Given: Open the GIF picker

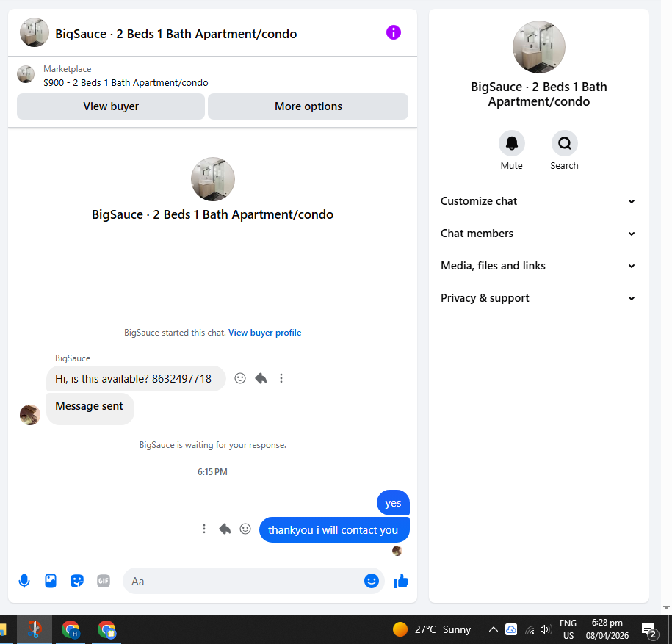Looking at the screenshot, I should click(x=104, y=581).
